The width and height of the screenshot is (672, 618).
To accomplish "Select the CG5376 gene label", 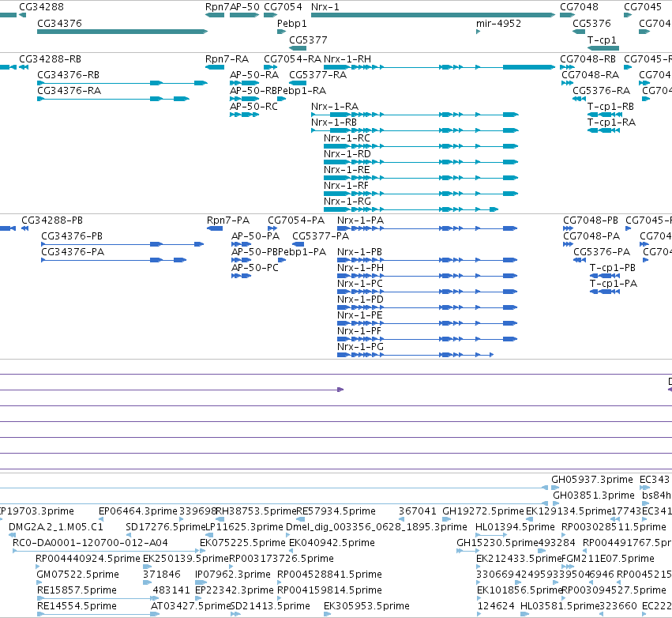I will 591,24.
